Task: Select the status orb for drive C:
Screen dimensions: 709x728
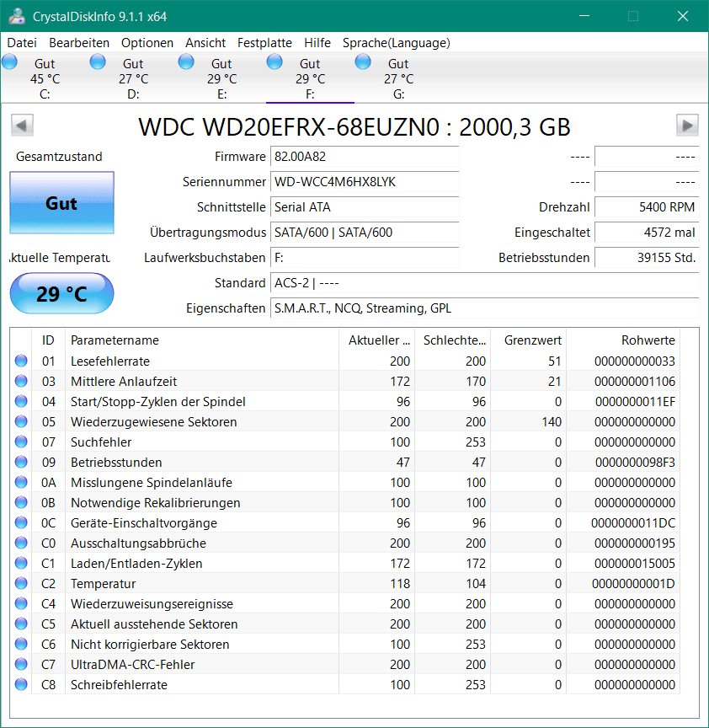Action: [10, 62]
